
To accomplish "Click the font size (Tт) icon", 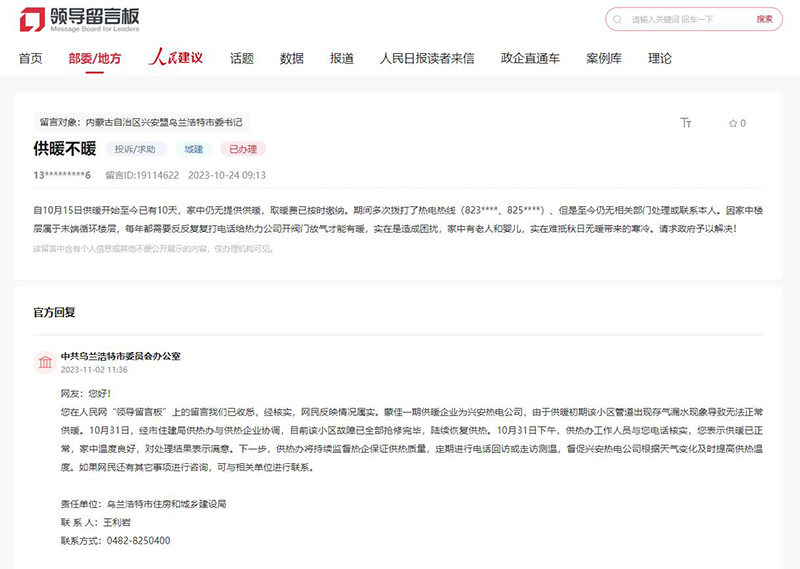I will pyautogui.click(x=686, y=123).
